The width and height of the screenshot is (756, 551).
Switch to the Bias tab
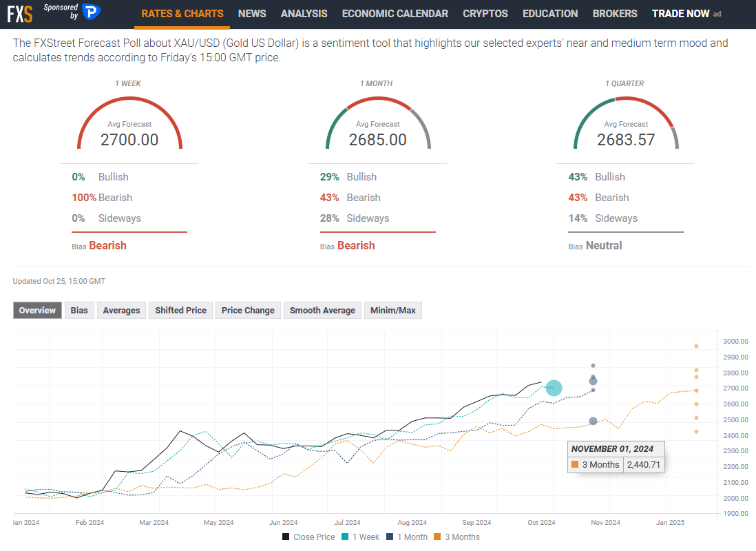78,310
